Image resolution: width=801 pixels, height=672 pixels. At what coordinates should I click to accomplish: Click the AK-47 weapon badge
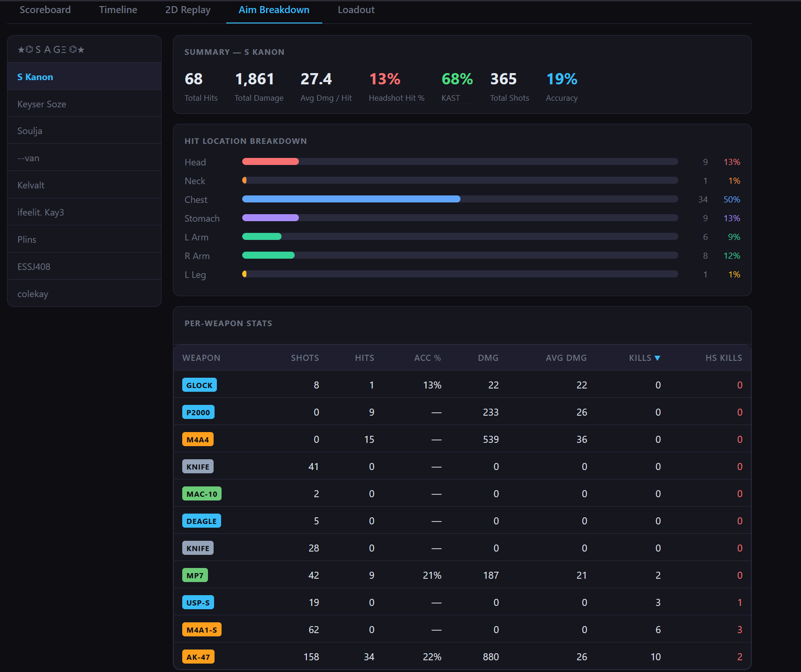pos(198,657)
